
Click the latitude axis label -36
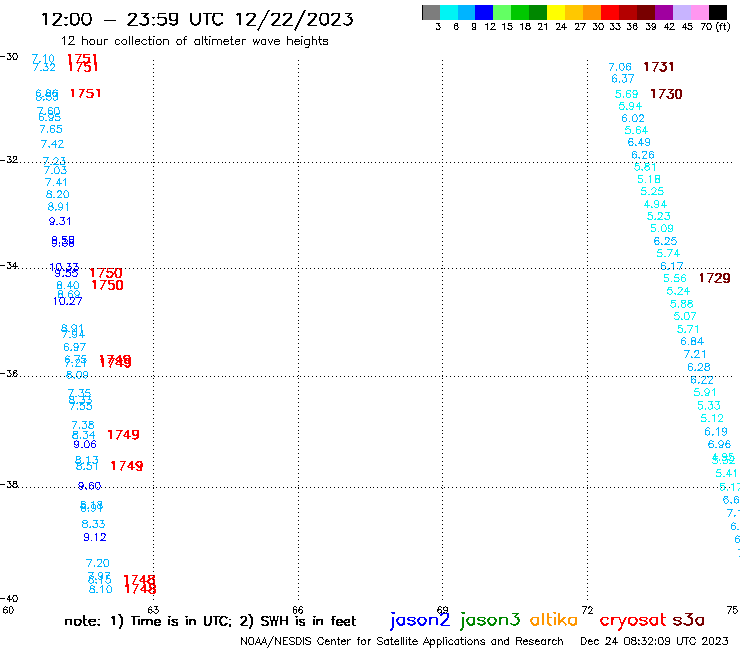click(x=9, y=373)
